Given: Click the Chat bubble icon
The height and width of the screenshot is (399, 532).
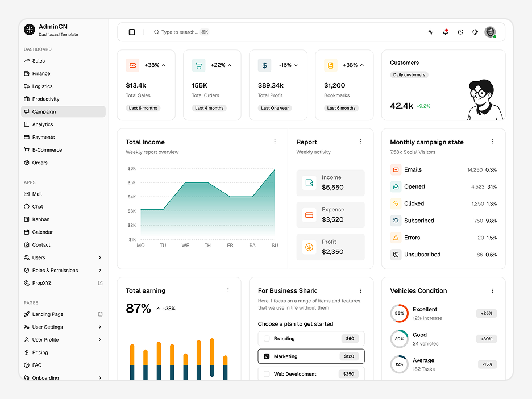Looking at the screenshot, I should (27, 206).
